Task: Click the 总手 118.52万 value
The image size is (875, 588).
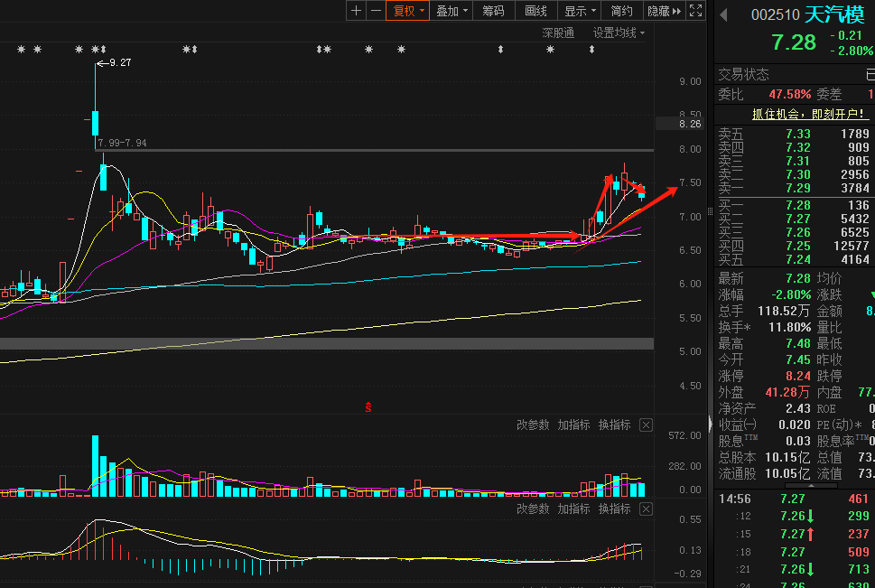Action: tap(784, 311)
